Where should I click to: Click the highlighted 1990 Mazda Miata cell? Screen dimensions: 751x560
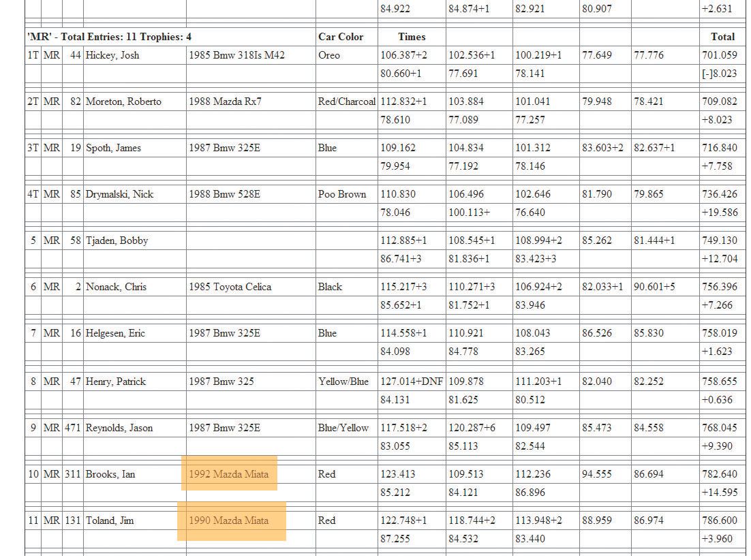[231, 520]
